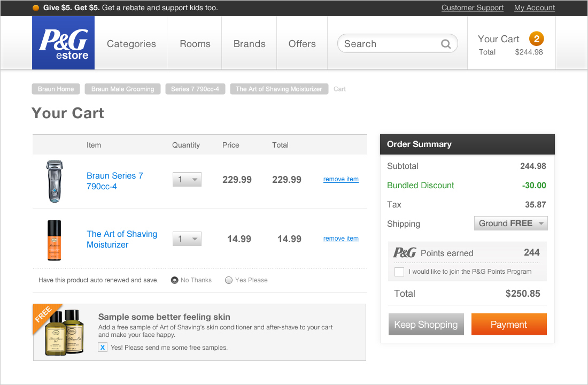588x385 pixels.
Task: Click the Subtotal value 244.98
Action: pyautogui.click(x=533, y=166)
